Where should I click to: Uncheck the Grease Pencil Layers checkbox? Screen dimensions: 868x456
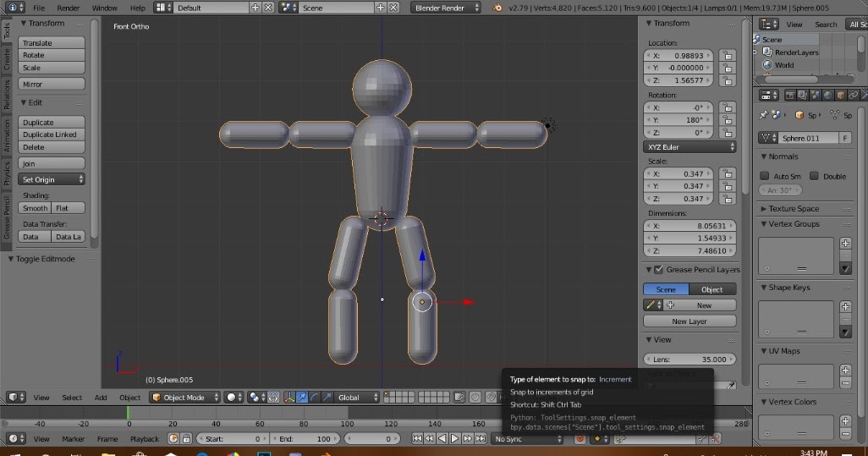tap(659, 270)
